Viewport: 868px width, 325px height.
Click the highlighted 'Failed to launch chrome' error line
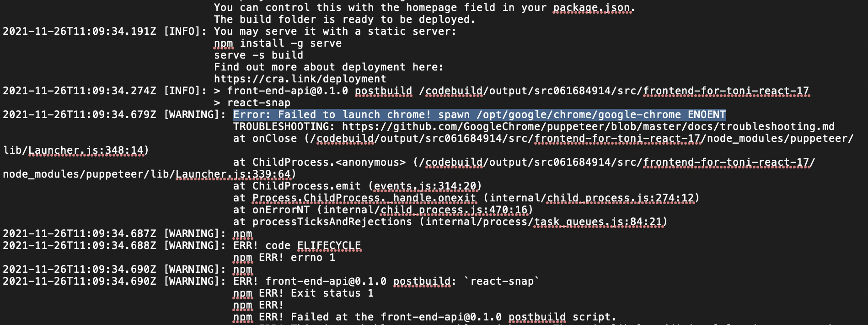(x=479, y=114)
